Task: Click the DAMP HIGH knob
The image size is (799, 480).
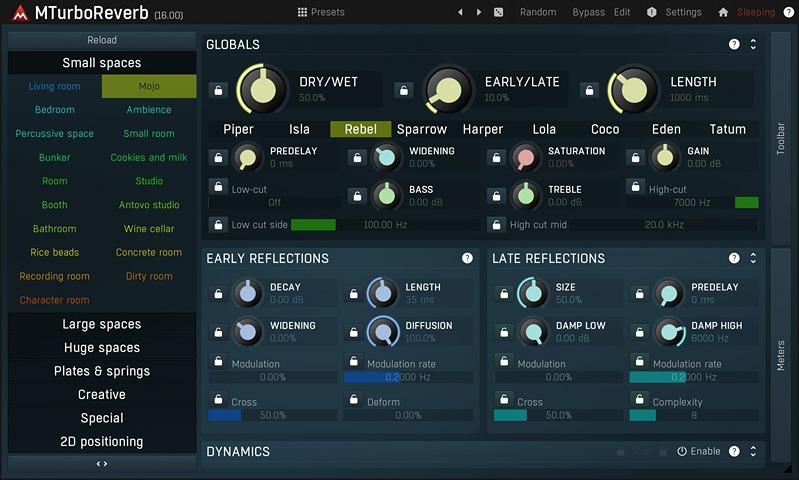Action: click(x=669, y=332)
